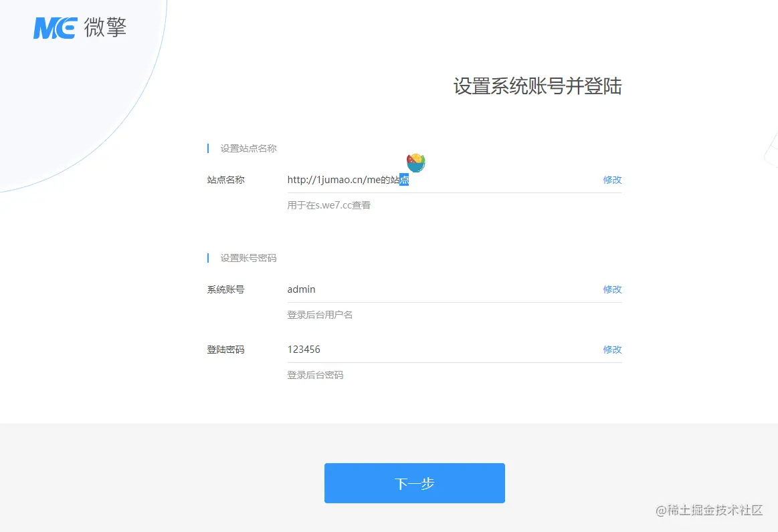Click the 系统账号 field label

(225, 289)
